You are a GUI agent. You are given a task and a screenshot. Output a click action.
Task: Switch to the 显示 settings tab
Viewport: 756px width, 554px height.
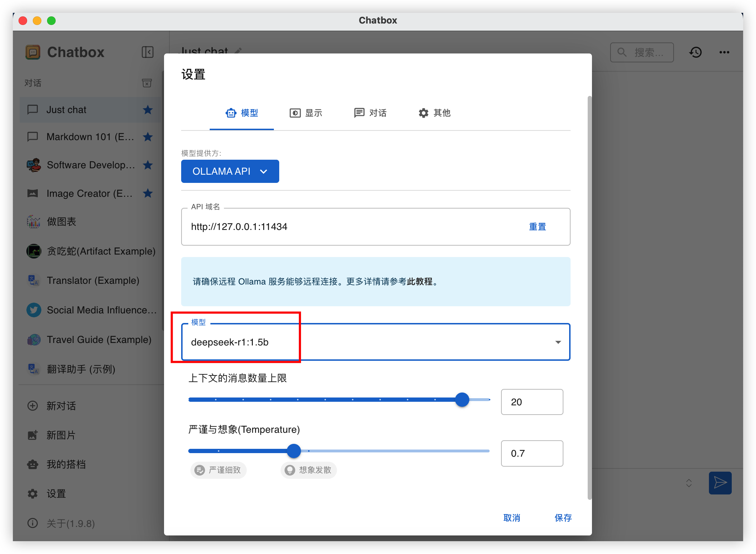click(x=306, y=113)
